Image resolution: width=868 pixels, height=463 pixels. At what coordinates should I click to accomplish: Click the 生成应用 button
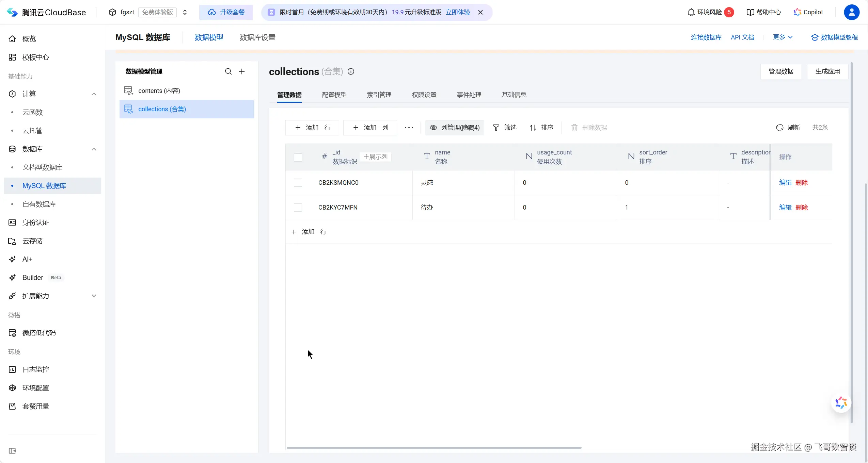(827, 71)
